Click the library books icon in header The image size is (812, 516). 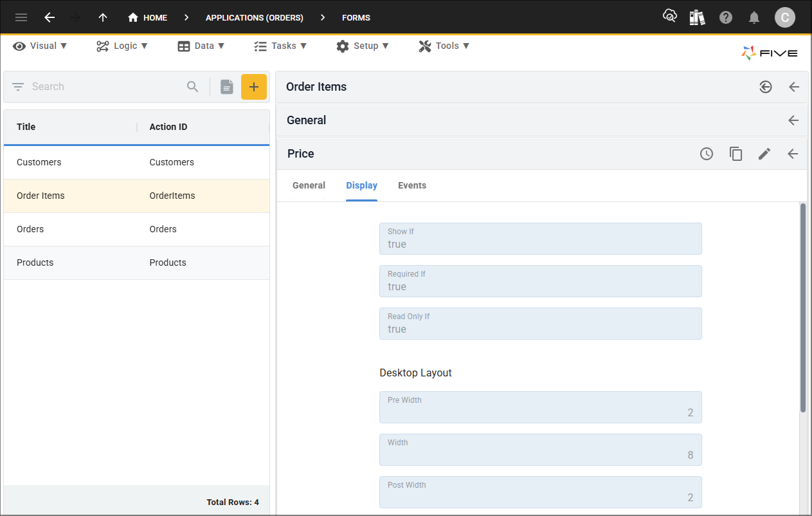(698, 17)
